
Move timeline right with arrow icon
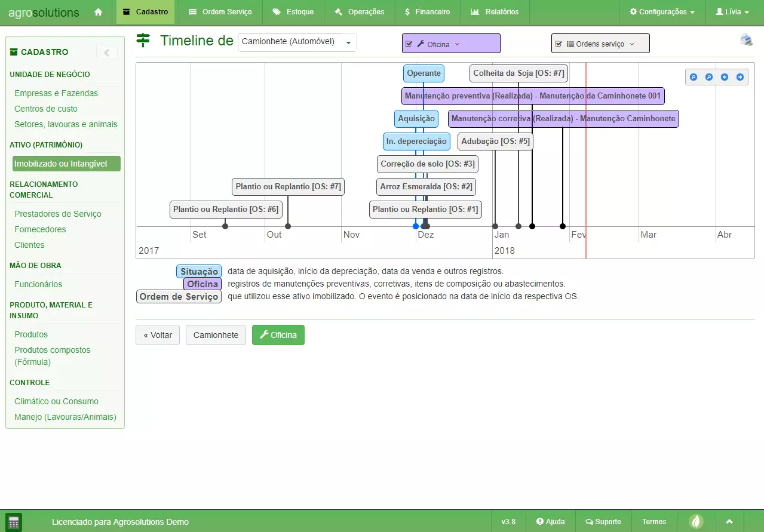pos(740,77)
